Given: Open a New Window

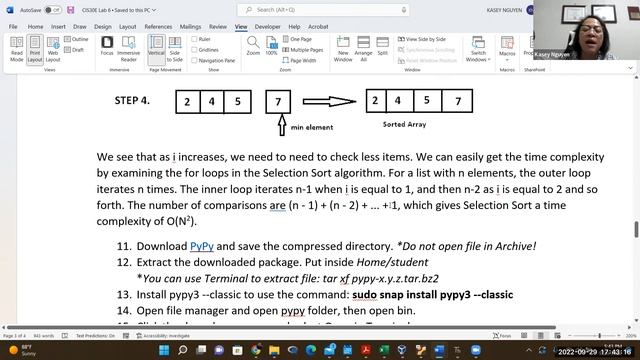Looking at the screenshot, I should [x=343, y=49].
